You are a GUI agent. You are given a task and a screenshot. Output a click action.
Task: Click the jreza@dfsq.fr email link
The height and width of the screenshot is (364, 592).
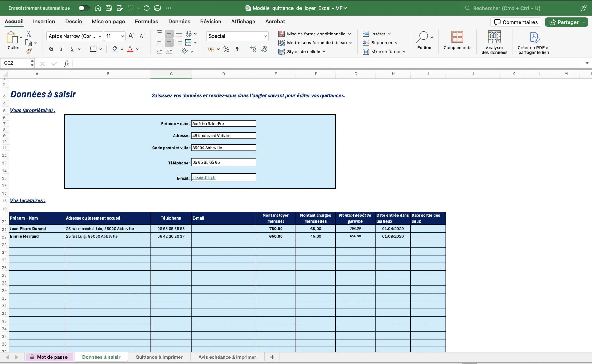coord(204,177)
